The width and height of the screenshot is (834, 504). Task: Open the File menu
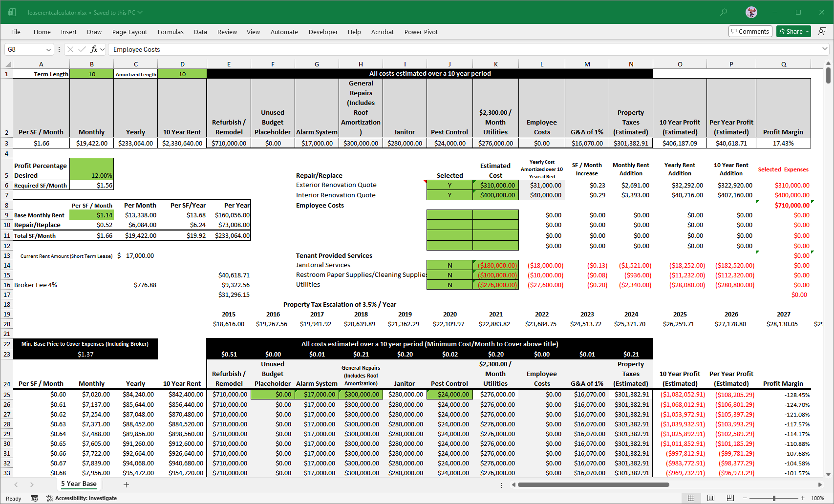point(16,32)
